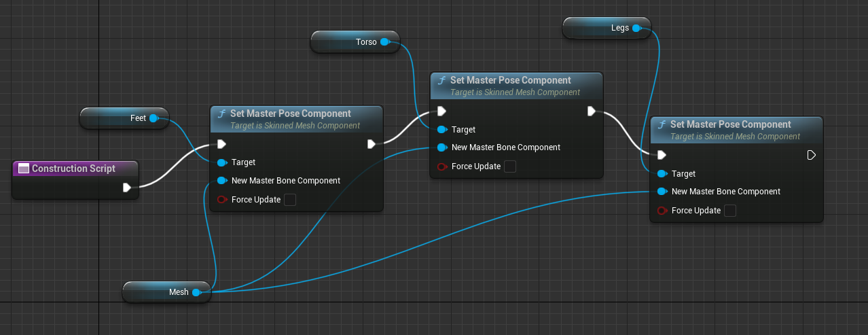868x335 pixels.
Task: Select the Construction Script node title
Action: 73,169
